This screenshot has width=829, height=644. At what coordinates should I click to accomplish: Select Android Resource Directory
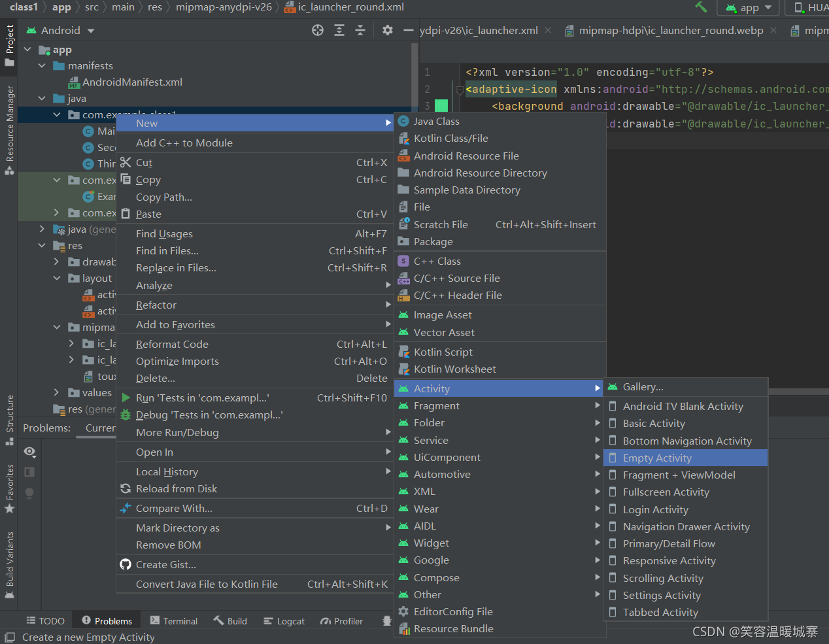[500, 173]
